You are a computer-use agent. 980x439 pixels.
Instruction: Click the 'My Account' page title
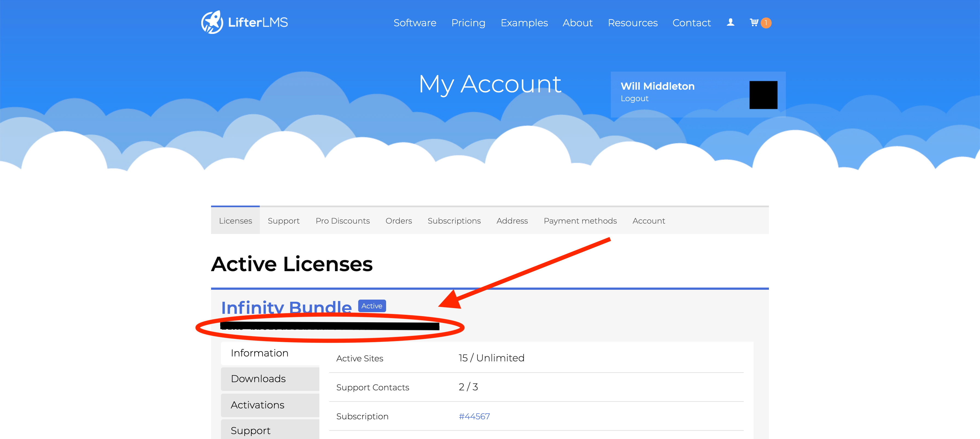click(x=490, y=84)
